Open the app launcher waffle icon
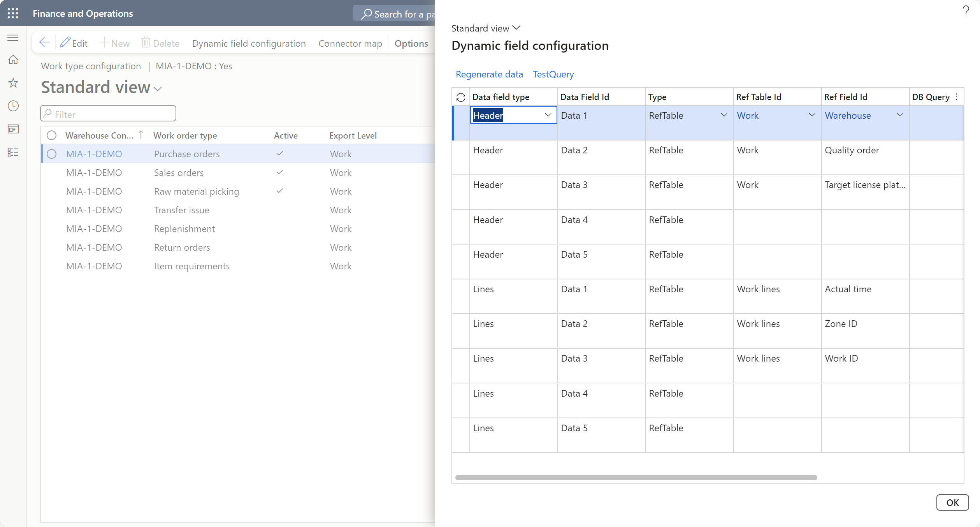 coord(13,13)
